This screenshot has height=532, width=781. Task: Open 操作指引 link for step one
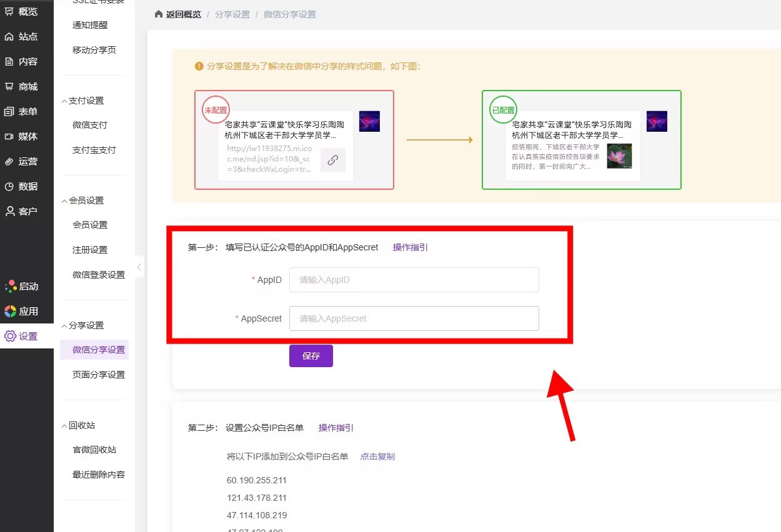(410, 247)
